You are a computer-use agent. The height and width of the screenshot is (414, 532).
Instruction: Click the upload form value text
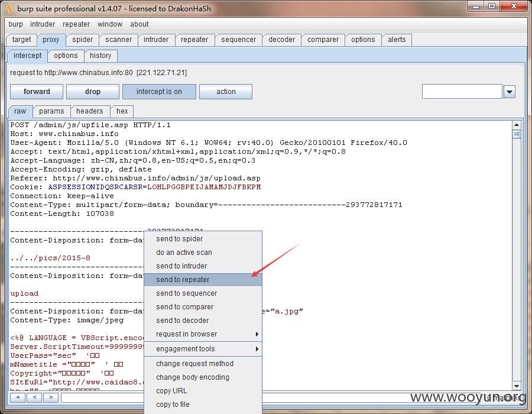pos(24,293)
